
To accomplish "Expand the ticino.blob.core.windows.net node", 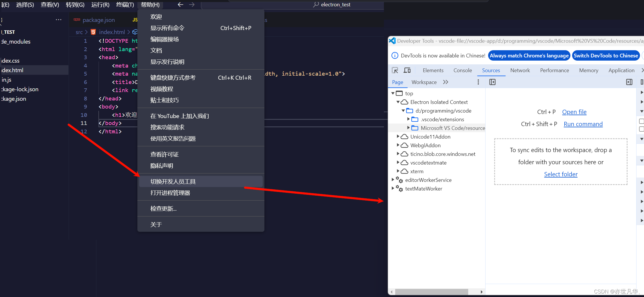I will tap(398, 154).
